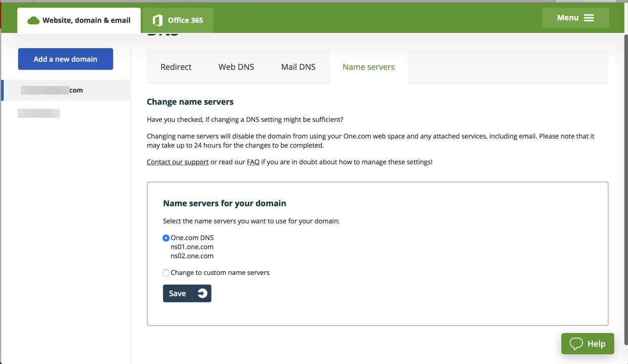Select the Name servers tab
Image resolution: width=628 pixels, height=364 pixels.
click(368, 67)
